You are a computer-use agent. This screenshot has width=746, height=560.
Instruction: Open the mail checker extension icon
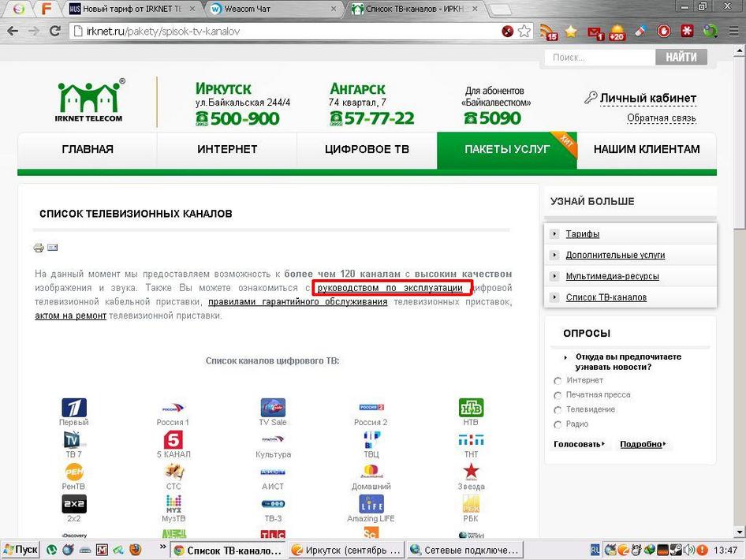coord(595,32)
